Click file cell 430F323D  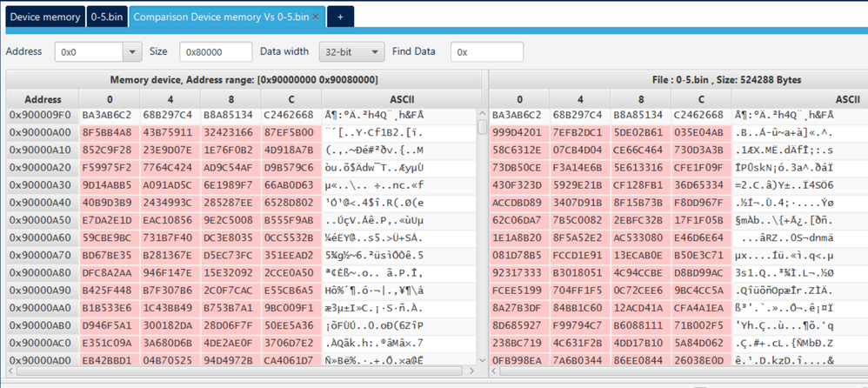(519, 185)
